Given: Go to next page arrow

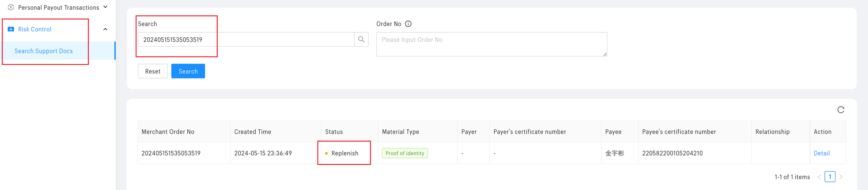Looking at the screenshot, I should point(841,177).
